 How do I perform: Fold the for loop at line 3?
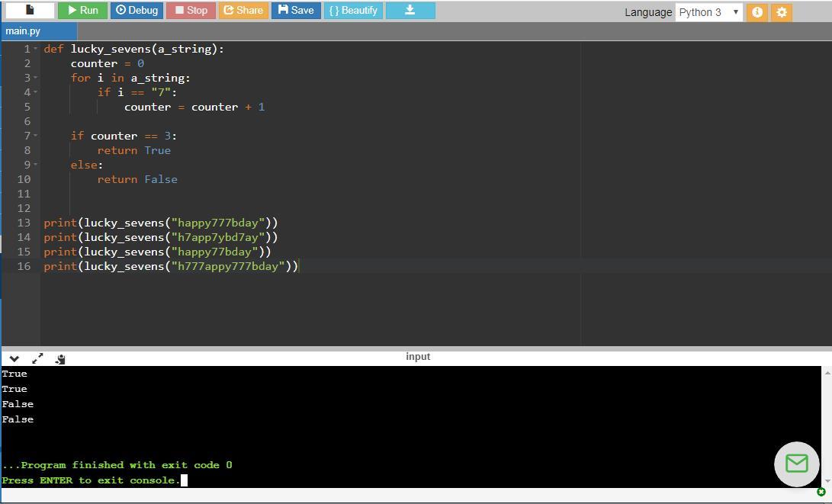pyautogui.click(x=36, y=78)
